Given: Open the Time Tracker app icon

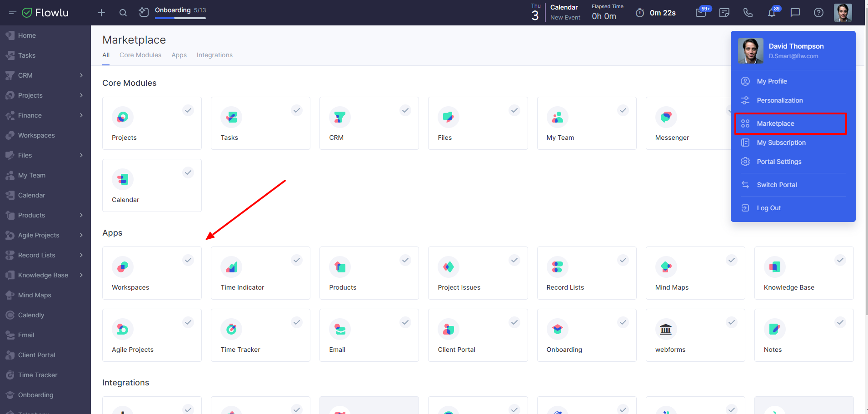Looking at the screenshot, I should point(231,329).
